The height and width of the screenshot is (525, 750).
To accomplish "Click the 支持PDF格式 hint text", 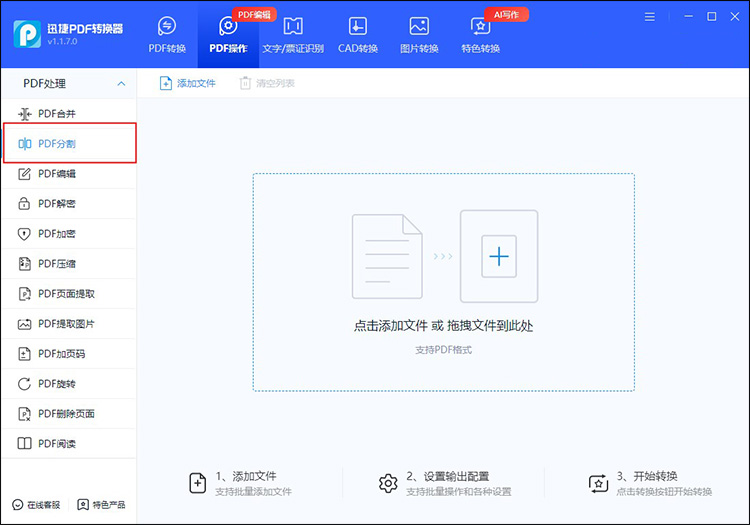I will click(443, 350).
